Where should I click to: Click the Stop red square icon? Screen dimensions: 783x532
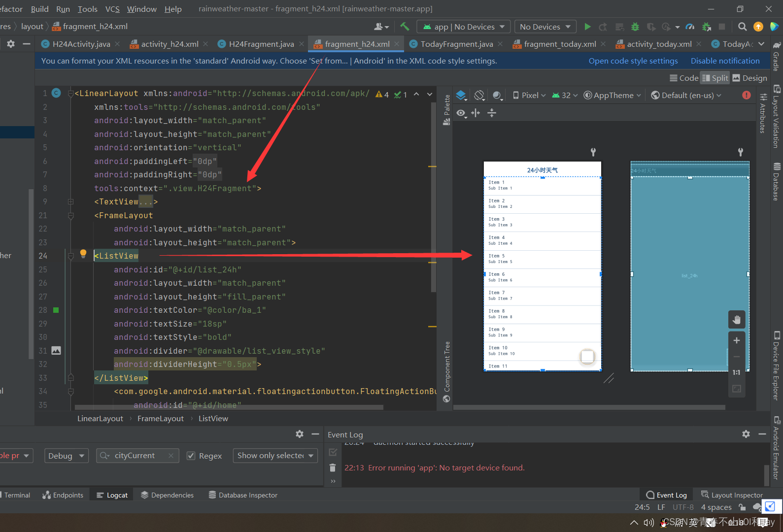(722, 27)
